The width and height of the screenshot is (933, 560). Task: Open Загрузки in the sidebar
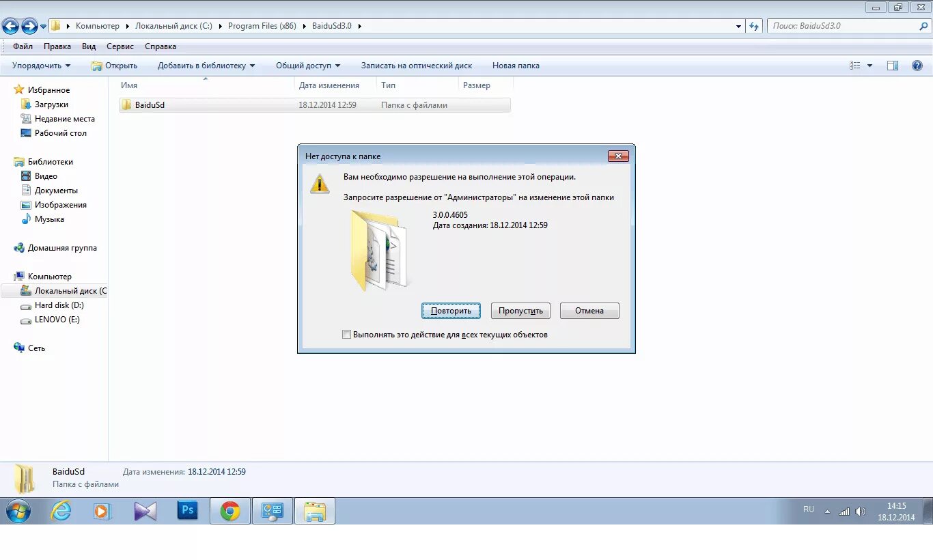(x=51, y=104)
